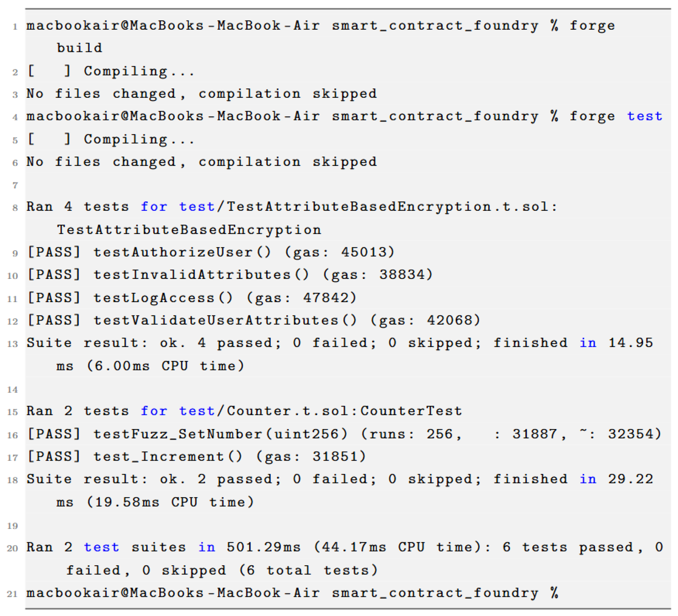Click the 'forge build' command on line 1
Viewport: 678px width, 616px height.
click(592, 26)
